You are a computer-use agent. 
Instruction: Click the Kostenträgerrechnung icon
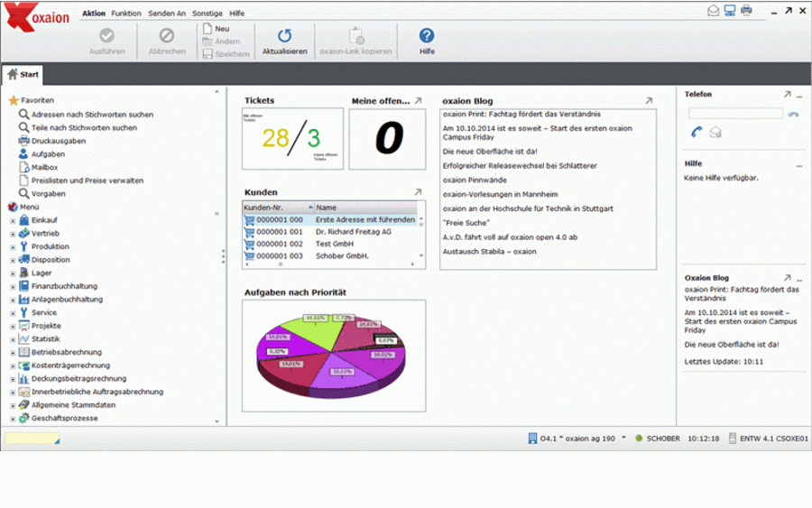coord(23,365)
